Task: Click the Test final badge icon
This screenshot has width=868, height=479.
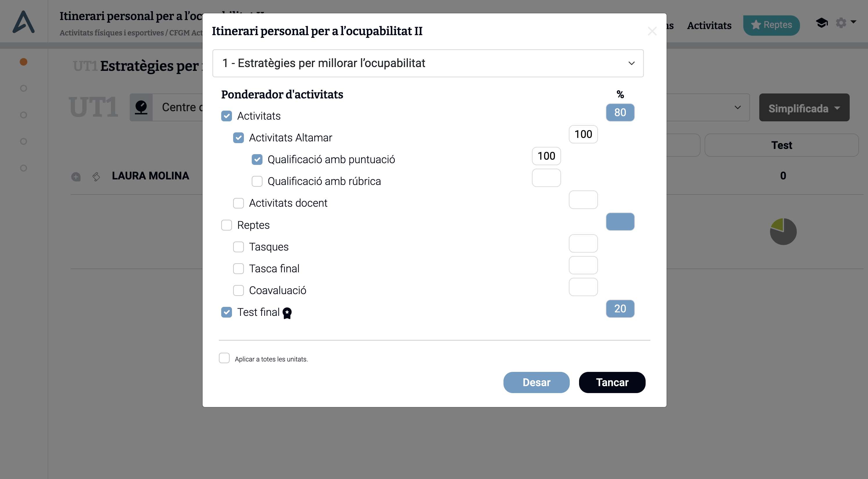Action: coord(287,313)
